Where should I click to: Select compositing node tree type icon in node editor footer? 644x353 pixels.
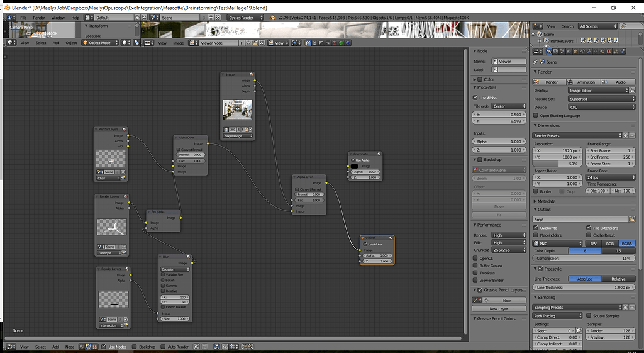tap(88, 347)
